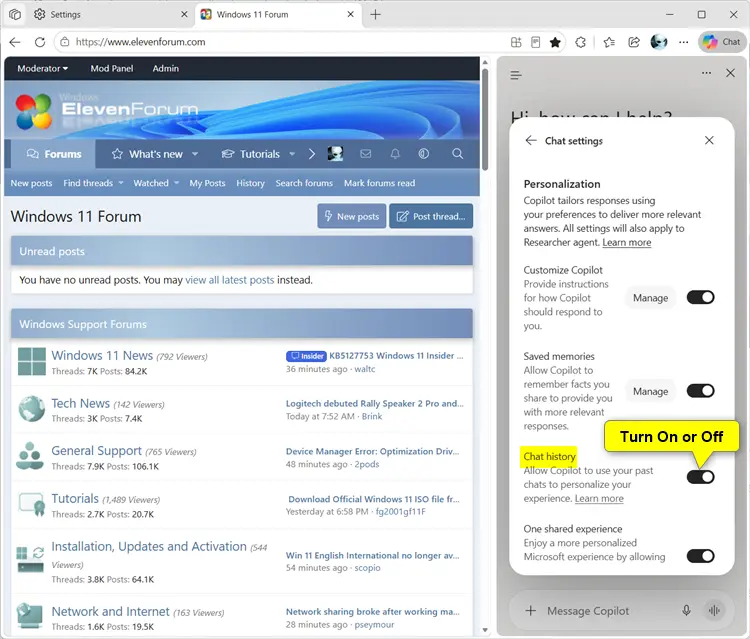Open General Support forum
750x639 pixels.
(97, 451)
